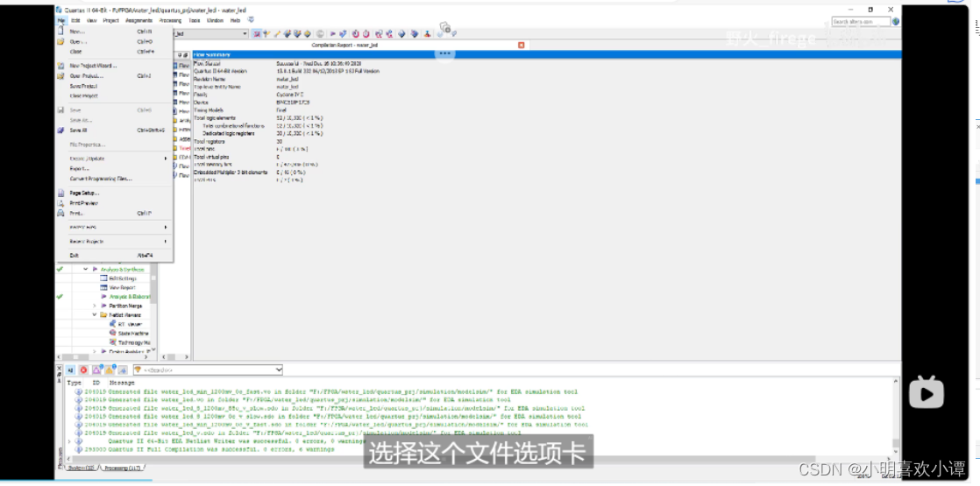Open the File menu in the menu bar
This screenshot has width=980, height=486.
[x=61, y=21]
